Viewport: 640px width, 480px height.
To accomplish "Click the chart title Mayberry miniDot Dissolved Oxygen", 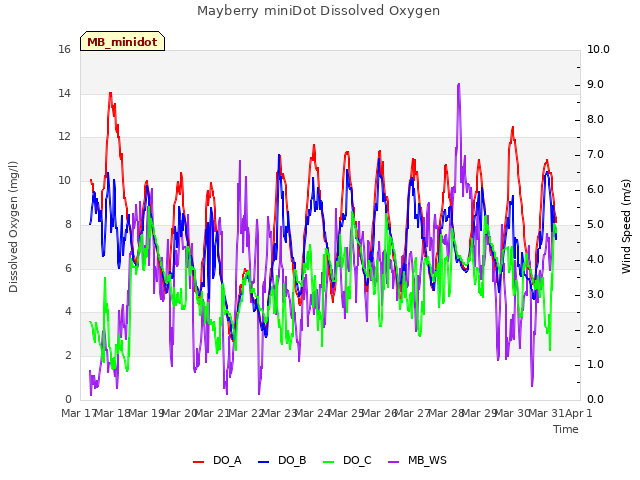I will [318, 11].
